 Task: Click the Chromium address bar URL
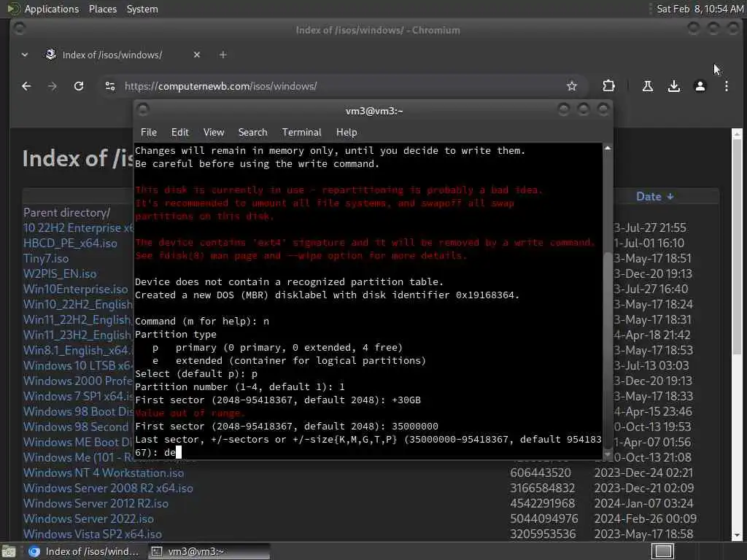(220, 86)
